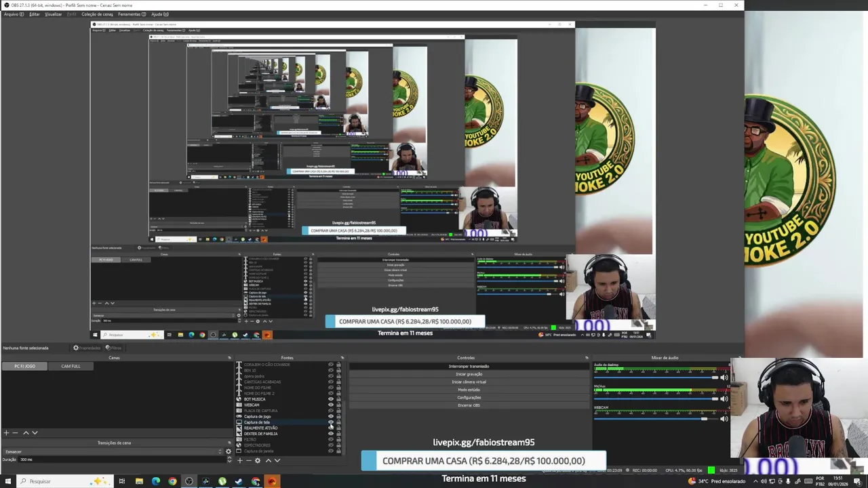Add a new scene with plus icon
Screen dimensions: 868x488
6,432
